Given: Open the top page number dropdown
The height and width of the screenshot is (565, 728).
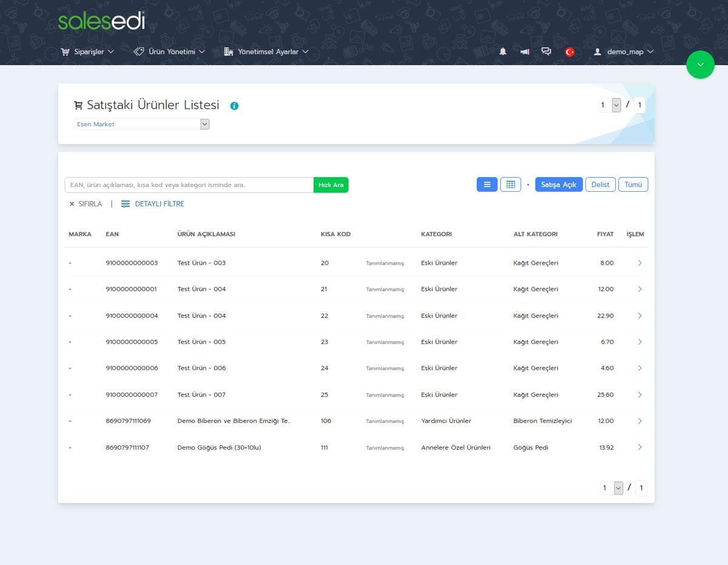Looking at the screenshot, I should point(610,106).
